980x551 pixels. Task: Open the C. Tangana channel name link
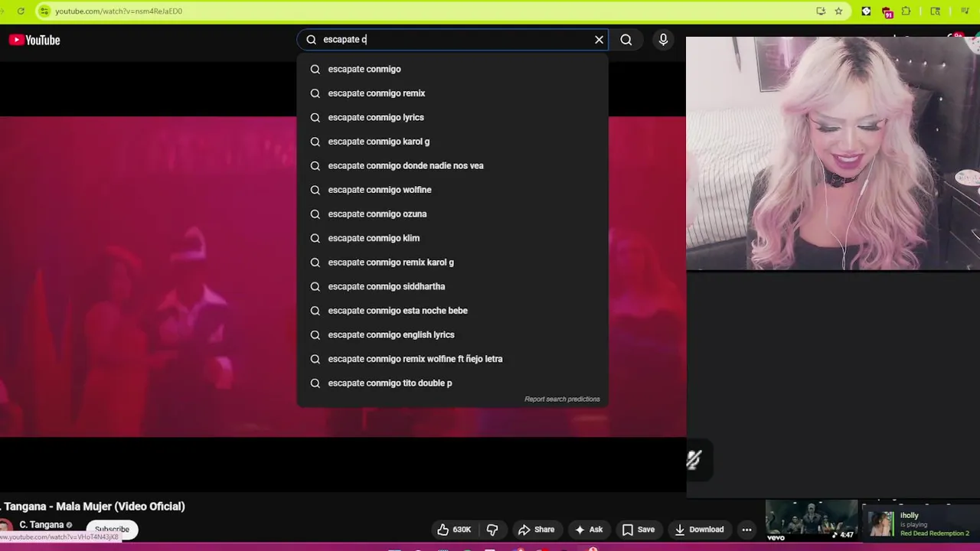[x=41, y=525]
